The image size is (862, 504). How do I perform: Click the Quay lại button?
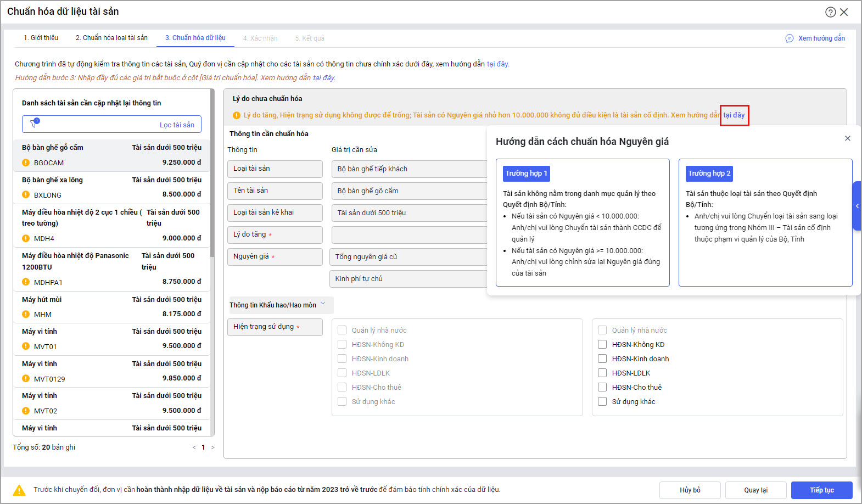[755, 490]
